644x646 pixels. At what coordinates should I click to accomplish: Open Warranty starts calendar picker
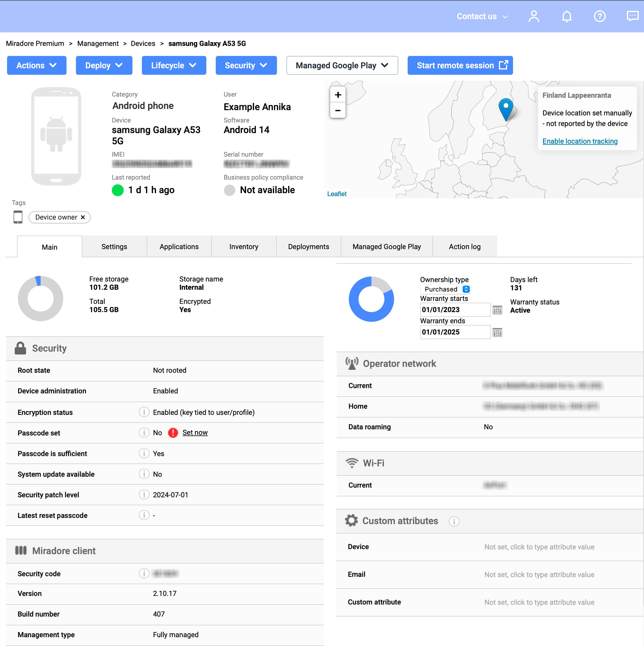(x=497, y=310)
